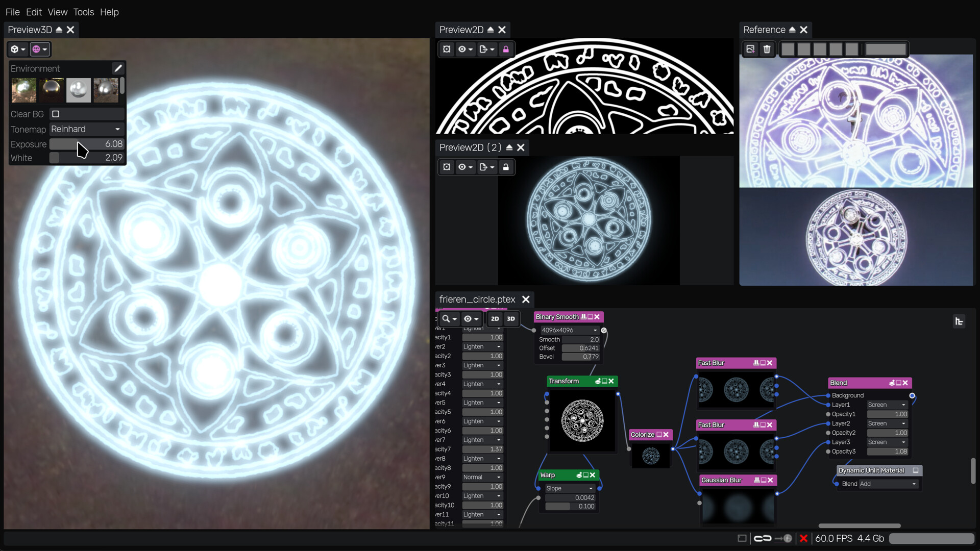Viewport: 980px width, 551px height.
Task: Enable the Clear BG checkbox
Action: coord(56,114)
